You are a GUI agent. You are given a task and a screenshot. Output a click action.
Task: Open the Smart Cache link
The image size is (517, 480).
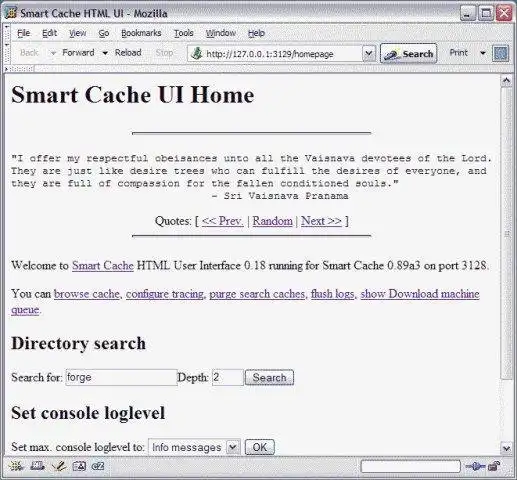coord(103,266)
